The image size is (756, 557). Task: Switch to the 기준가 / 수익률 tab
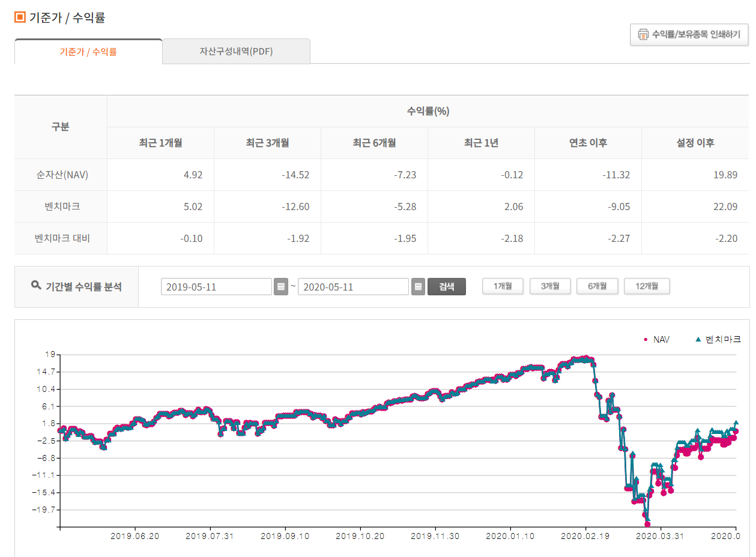click(88, 52)
